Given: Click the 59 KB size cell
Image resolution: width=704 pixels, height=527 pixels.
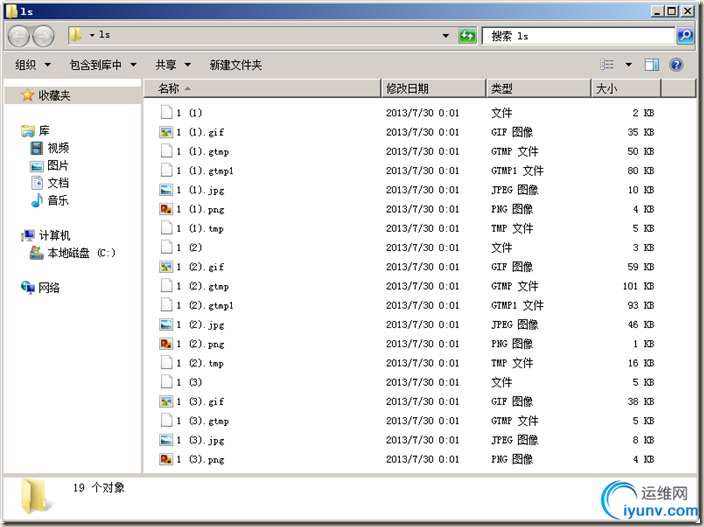Looking at the screenshot, I should [641, 267].
